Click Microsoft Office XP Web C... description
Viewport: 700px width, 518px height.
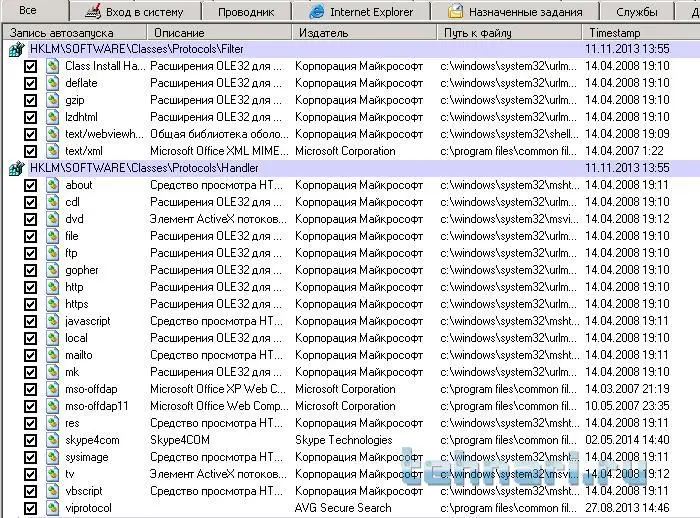coord(218,389)
